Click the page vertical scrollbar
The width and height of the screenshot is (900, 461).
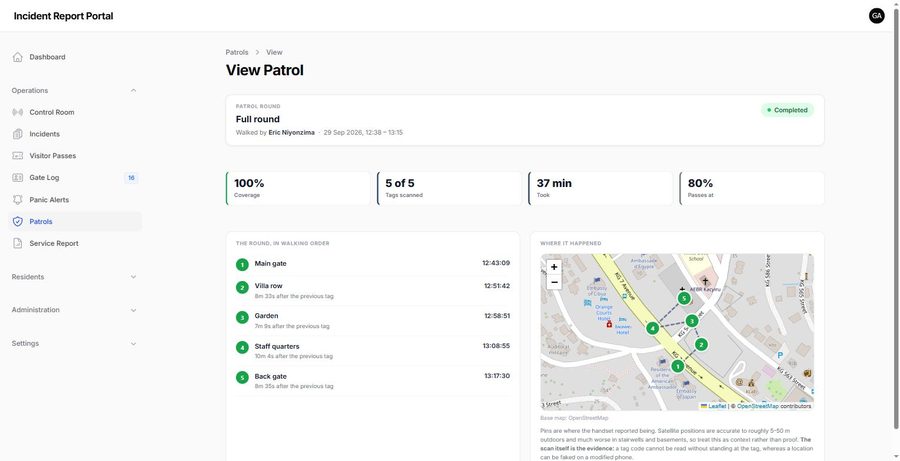click(x=896, y=218)
